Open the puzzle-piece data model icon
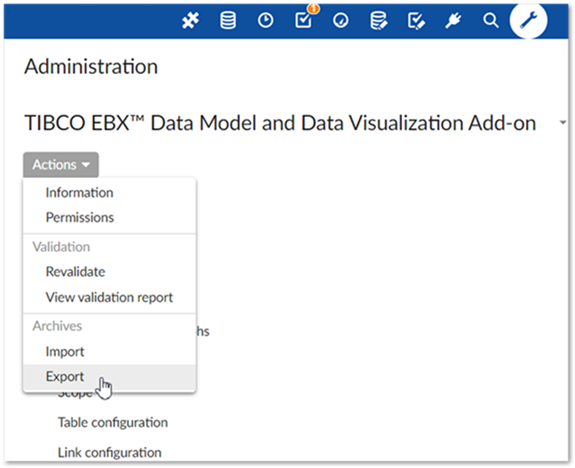Screen dimensions: 575x468 pyautogui.click(x=191, y=21)
